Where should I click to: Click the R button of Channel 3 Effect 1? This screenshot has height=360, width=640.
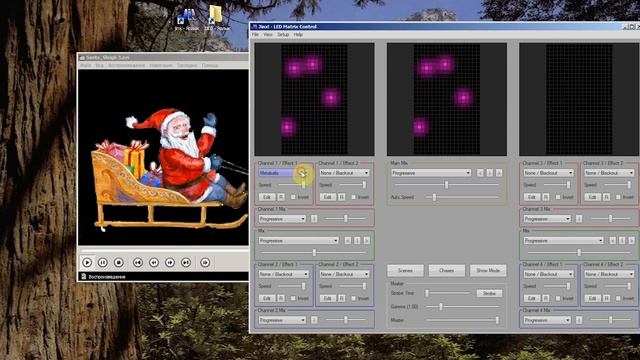[546, 197]
